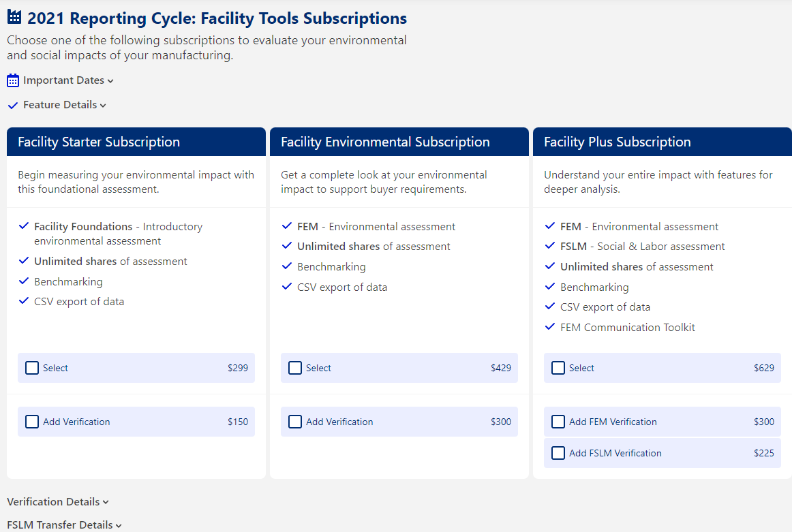Screen dimensions: 792x532
Task: Click checkmark beside Starter's CSV export of data
Action: pos(24,301)
